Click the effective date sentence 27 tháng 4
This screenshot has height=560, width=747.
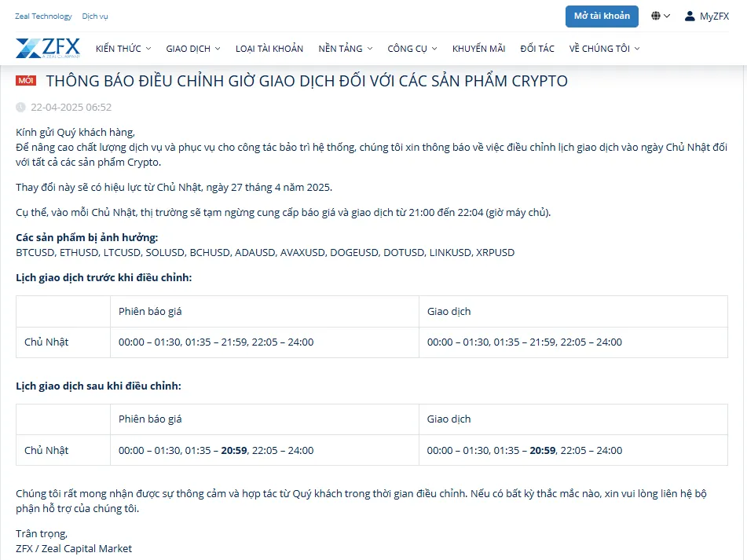[174, 187]
